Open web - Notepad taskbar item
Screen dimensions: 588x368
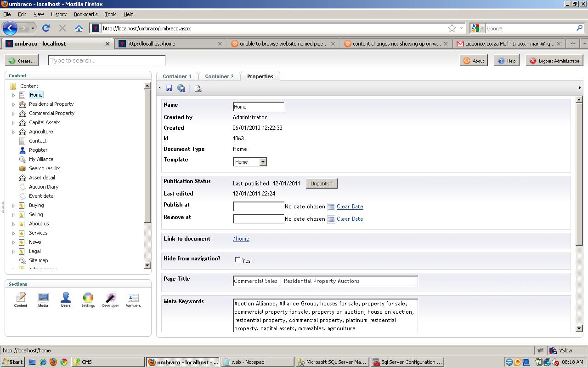click(x=257, y=362)
